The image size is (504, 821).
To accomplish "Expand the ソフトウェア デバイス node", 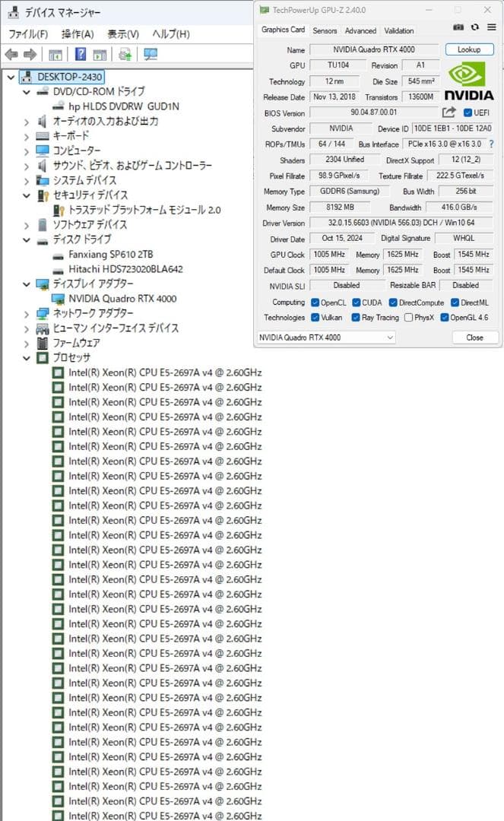I will 27,225.
